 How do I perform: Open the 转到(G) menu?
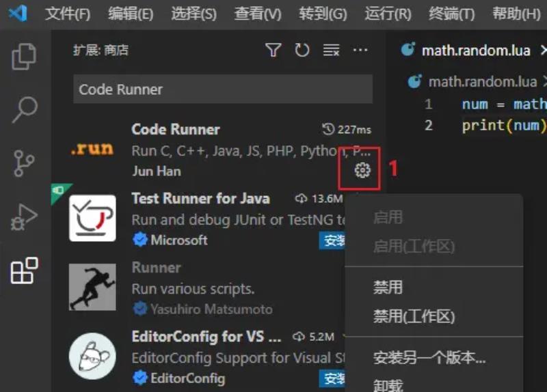(x=323, y=14)
